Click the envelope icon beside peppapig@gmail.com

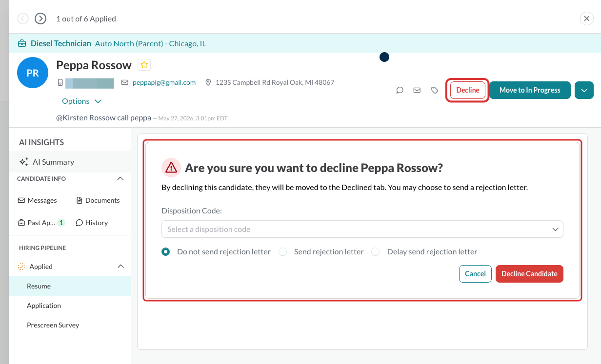point(124,83)
